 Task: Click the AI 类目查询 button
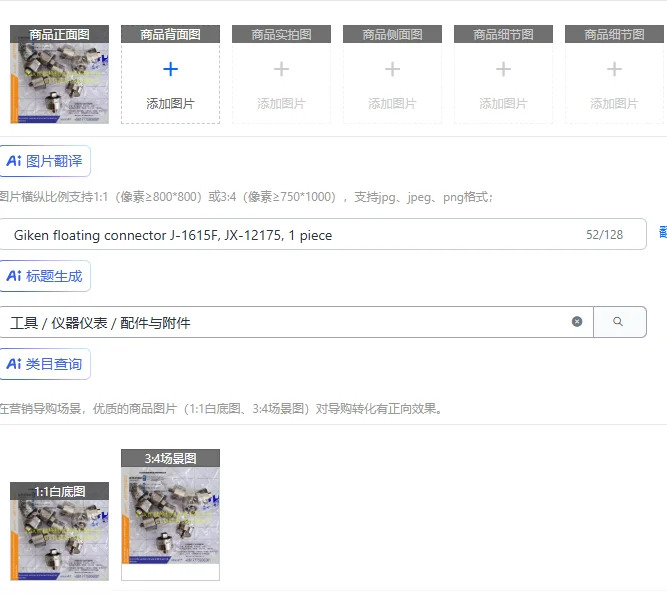[x=45, y=364]
